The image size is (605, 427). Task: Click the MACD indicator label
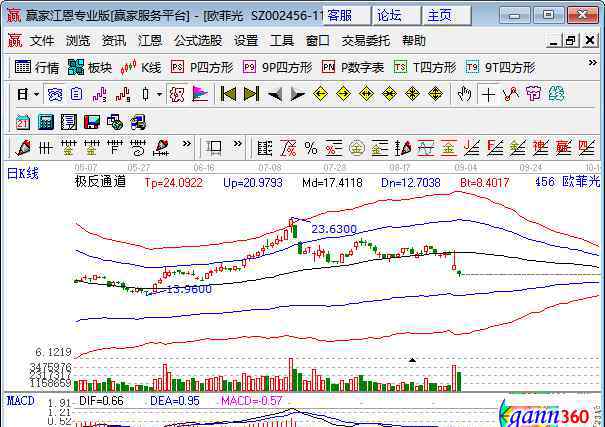point(21,401)
